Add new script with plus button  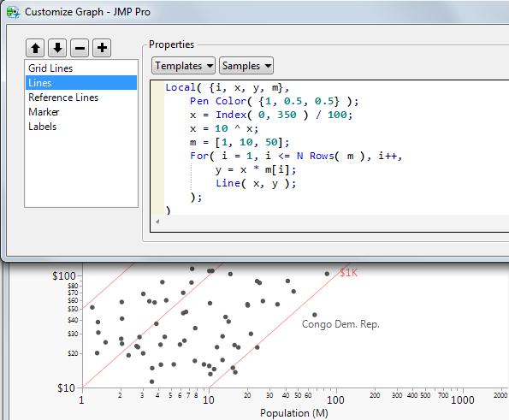[102, 48]
